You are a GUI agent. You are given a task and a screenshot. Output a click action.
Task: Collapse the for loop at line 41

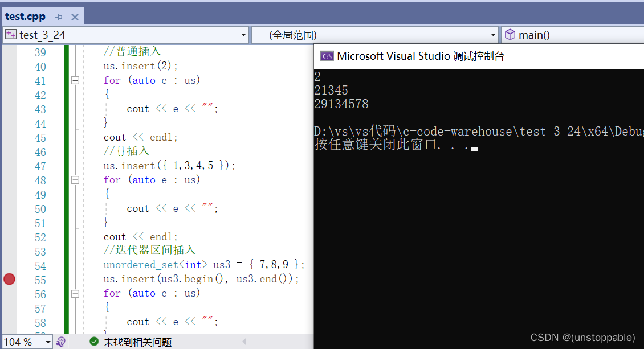pos(75,81)
